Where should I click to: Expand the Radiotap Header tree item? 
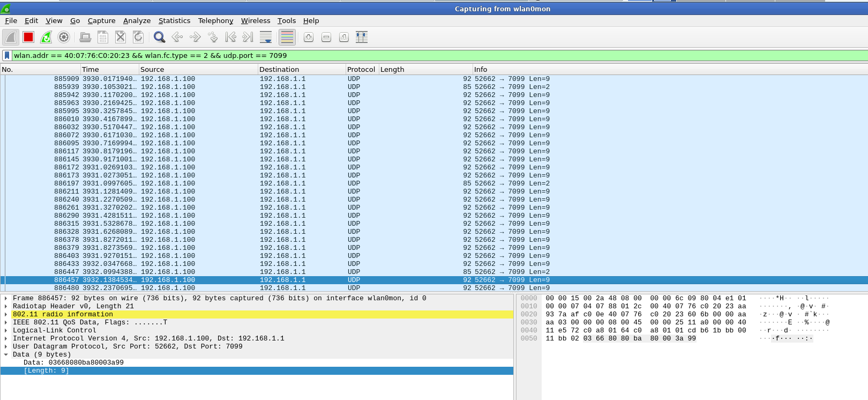click(x=6, y=306)
